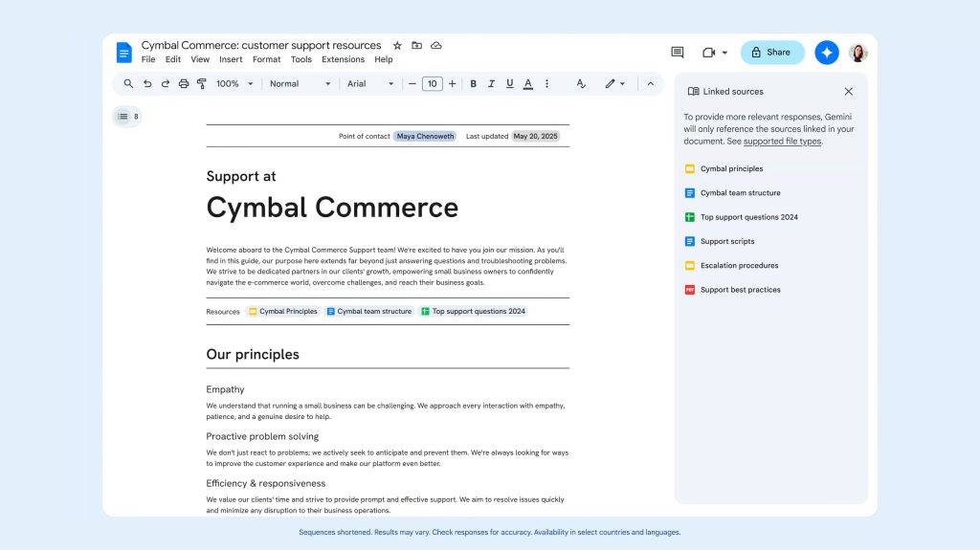Follow the supported file types link
Image resolution: width=980 pixels, height=550 pixels.
point(782,142)
